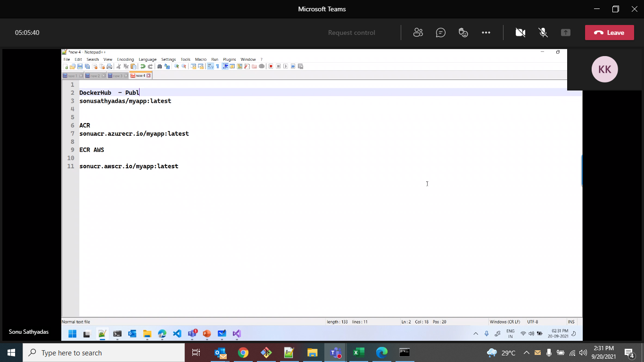Click the Cut icon in Notepad++ toolbar
Screen dimensions: 644x362
pyautogui.click(x=119, y=66)
